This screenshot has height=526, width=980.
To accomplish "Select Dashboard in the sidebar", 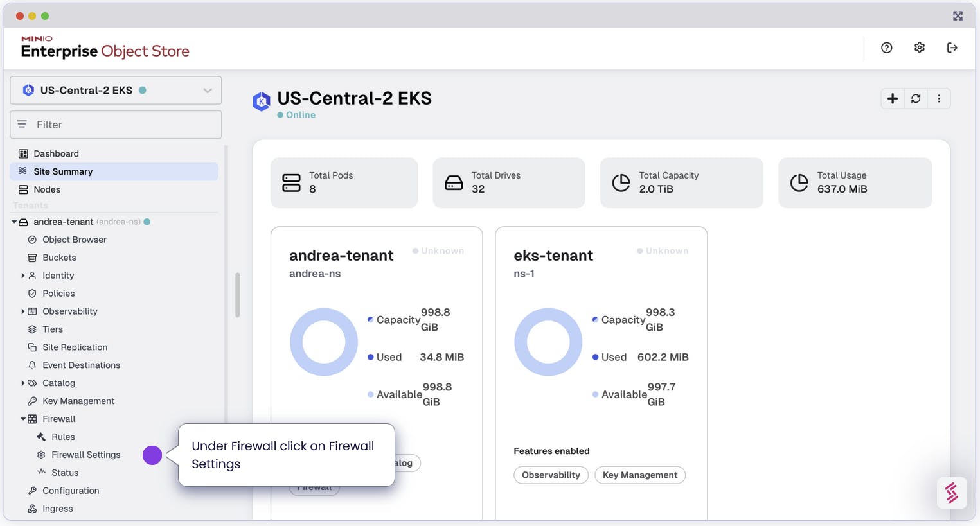I will [56, 153].
